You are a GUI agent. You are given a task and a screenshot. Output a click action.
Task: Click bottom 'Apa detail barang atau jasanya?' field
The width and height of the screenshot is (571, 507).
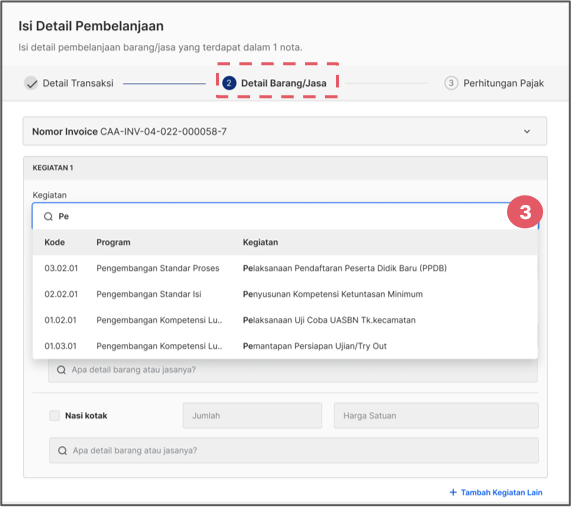pos(294,451)
